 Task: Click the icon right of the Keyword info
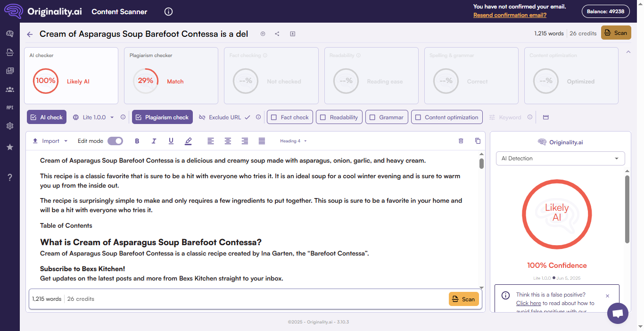(546, 117)
